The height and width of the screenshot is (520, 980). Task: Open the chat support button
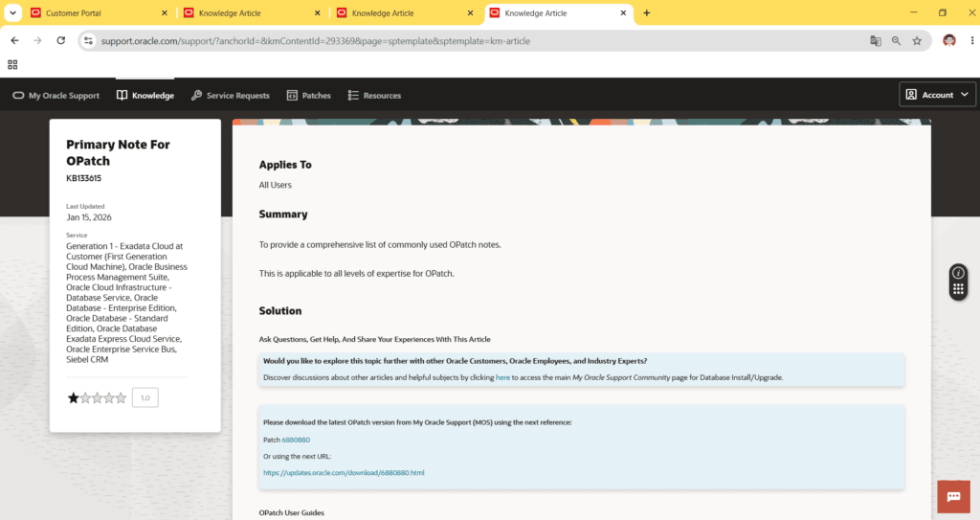[x=954, y=497]
